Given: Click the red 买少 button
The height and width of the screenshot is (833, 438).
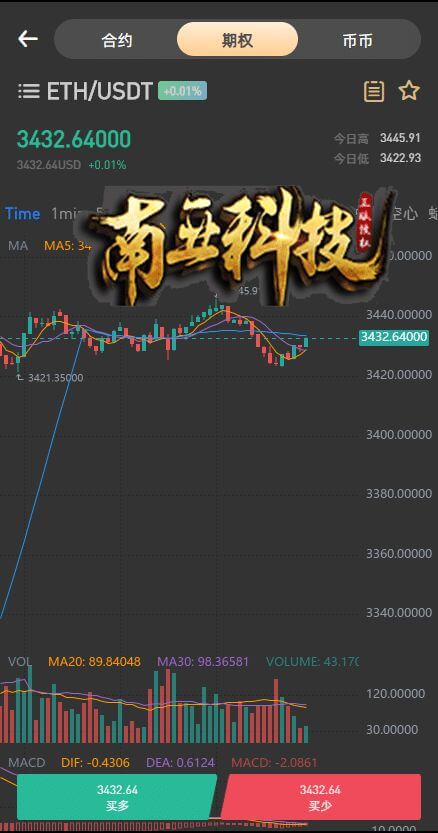Looking at the screenshot, I should point(321,797).
